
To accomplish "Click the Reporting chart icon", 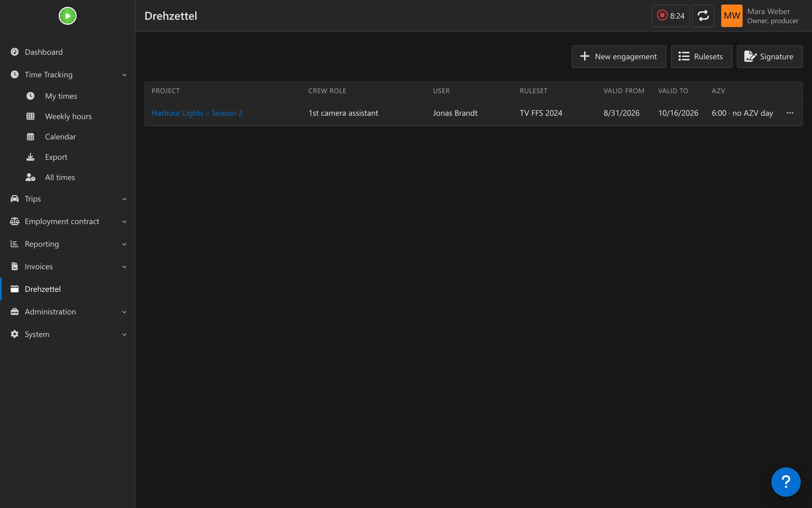I will click(14, 244).
